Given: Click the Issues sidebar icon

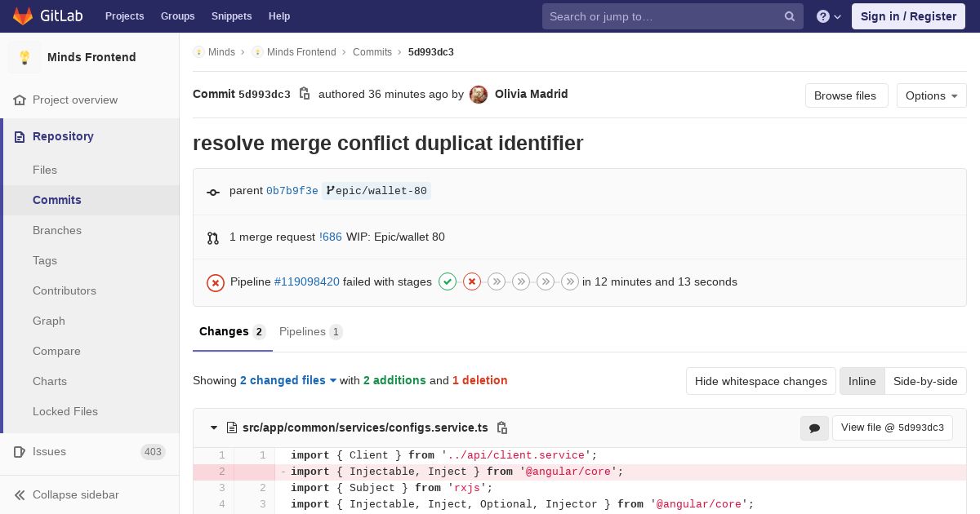Looking at the screenshot, I should click(20, 451).
